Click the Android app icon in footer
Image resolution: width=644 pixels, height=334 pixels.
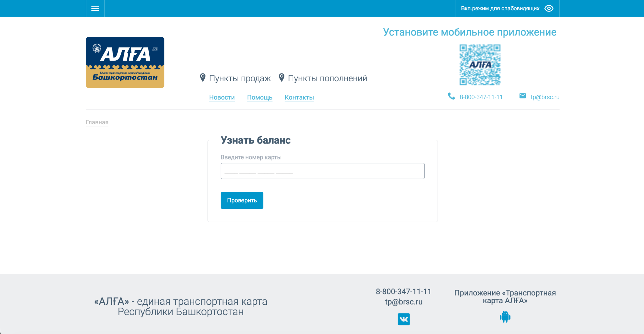(505, 316)
